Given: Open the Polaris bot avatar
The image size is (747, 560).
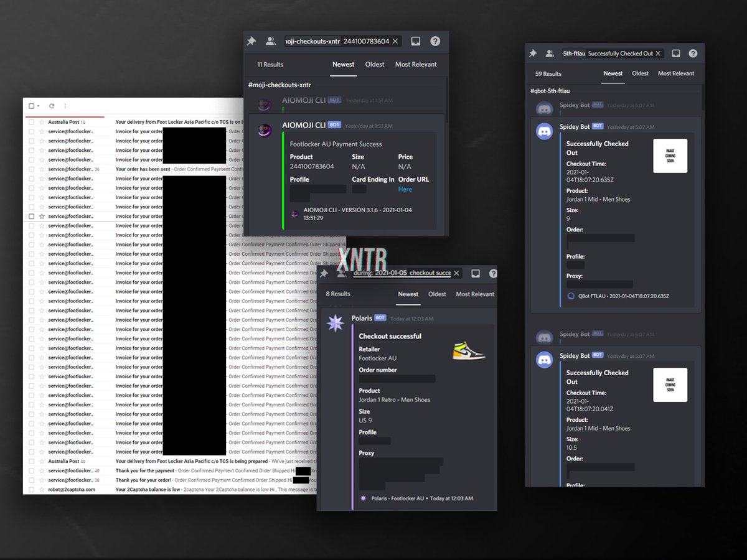Looking at the screenshot, I should pos(335,323).
